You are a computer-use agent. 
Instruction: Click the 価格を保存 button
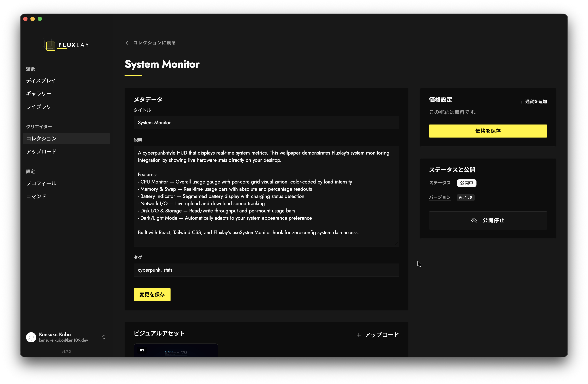(x=488, y=131)
